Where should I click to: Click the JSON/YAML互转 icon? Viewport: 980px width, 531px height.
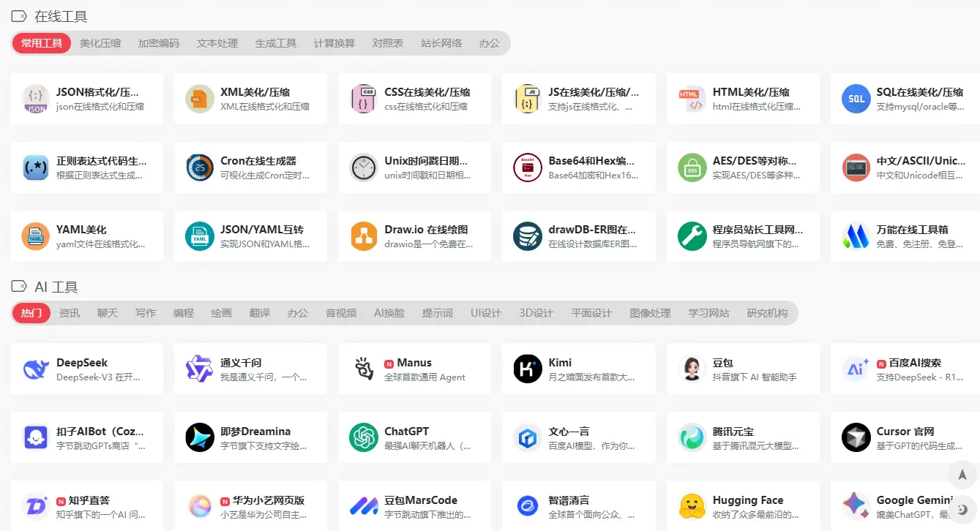pos(200,236)
